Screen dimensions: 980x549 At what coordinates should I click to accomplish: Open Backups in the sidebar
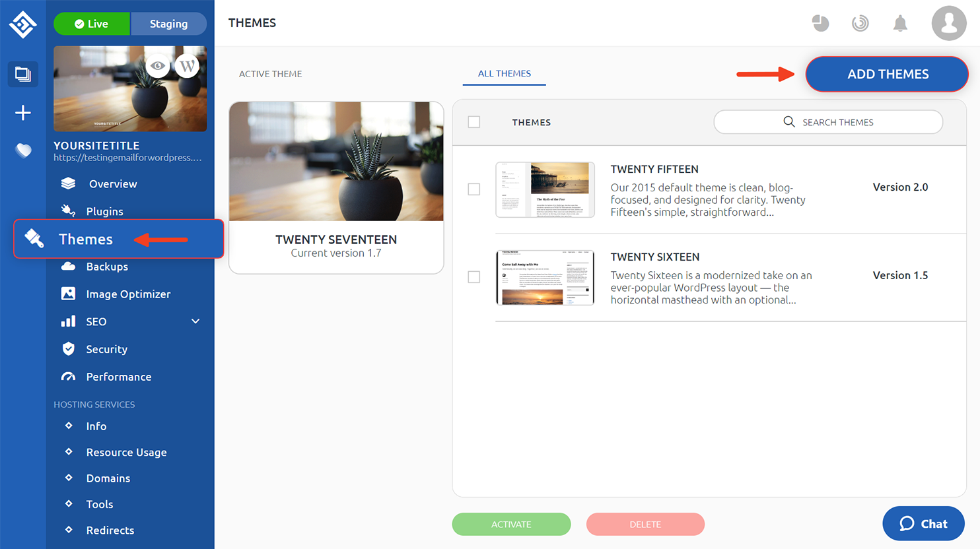point(107,267)
